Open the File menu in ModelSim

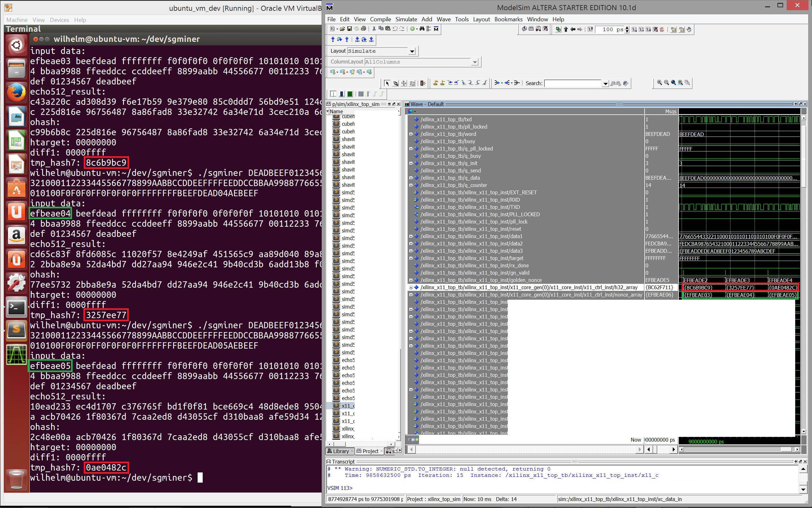pyautogui.click(x=331, y=19)
